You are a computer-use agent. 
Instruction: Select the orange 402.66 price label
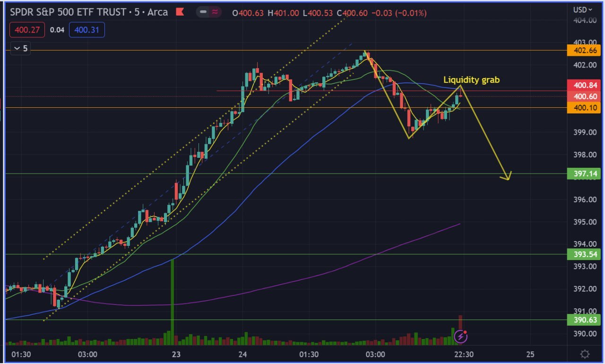click(x=583, y=51)
